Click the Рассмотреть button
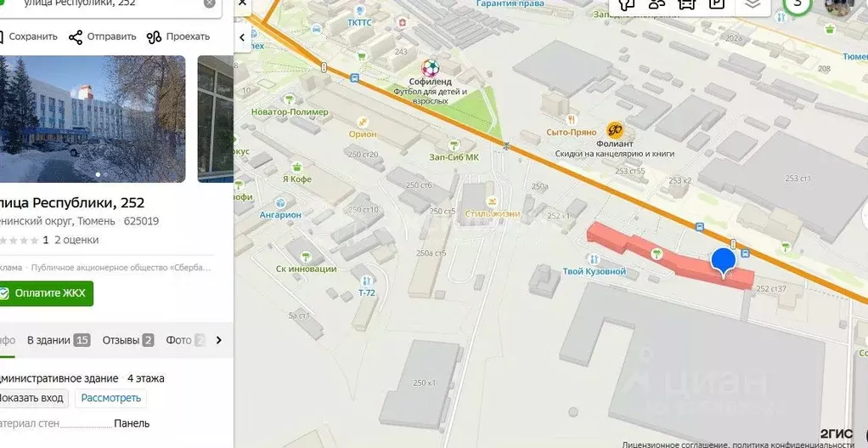 (110, 398)
